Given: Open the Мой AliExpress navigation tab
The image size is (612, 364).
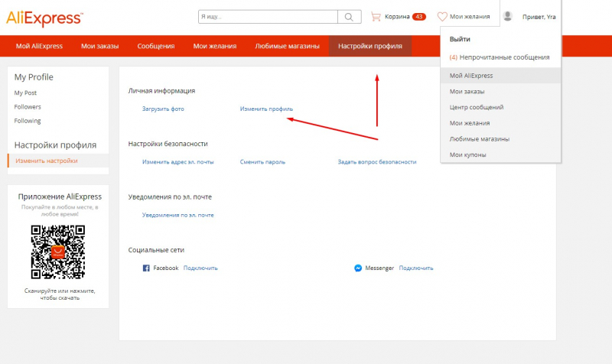Looking at the screenshot, I should [x=39, y=46].
